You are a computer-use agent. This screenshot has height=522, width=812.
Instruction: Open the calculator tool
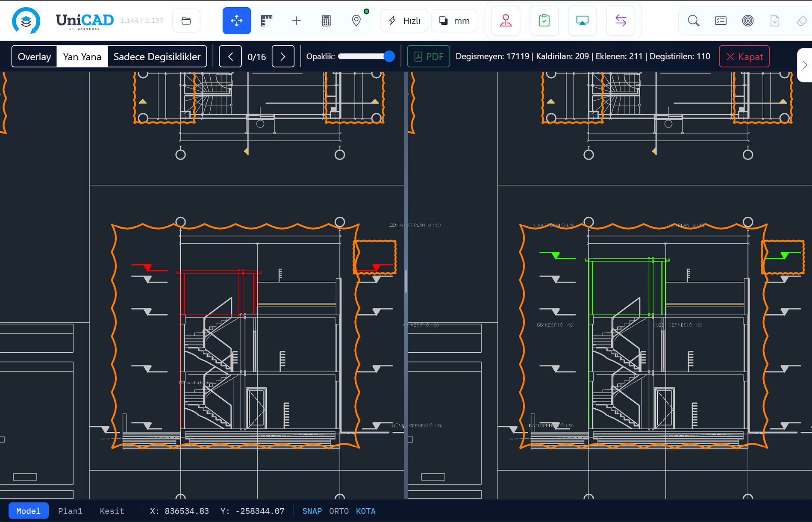[327, 21]
